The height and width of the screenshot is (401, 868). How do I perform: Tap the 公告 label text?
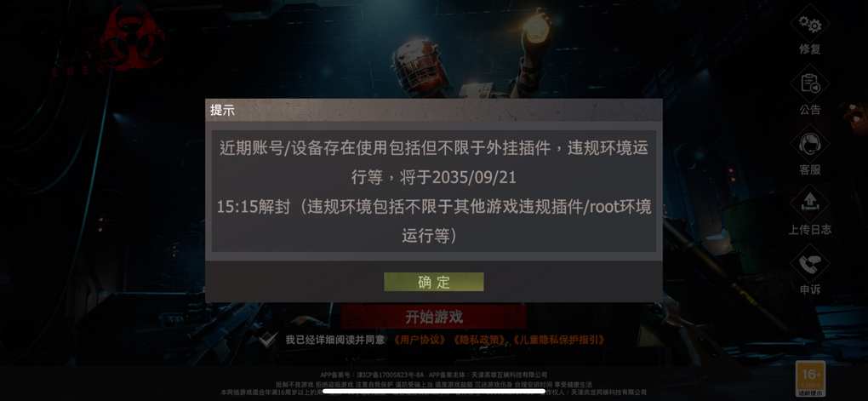pos(809,110)
